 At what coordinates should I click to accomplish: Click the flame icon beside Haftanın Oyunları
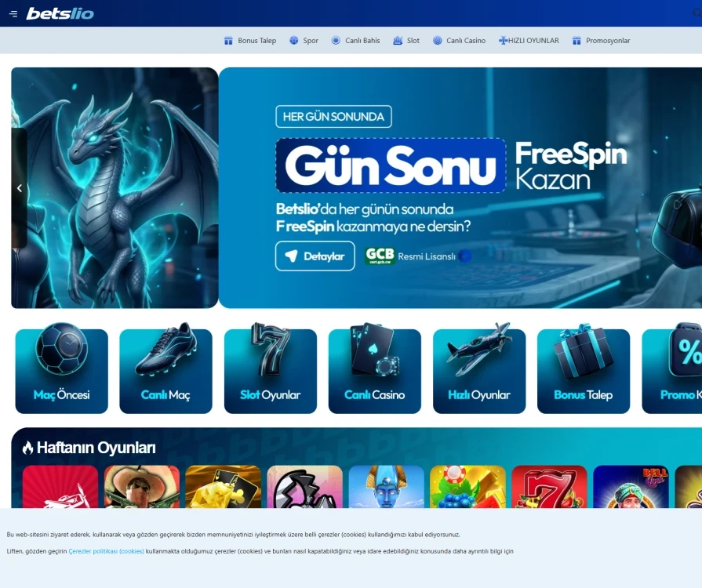(27, 448)
